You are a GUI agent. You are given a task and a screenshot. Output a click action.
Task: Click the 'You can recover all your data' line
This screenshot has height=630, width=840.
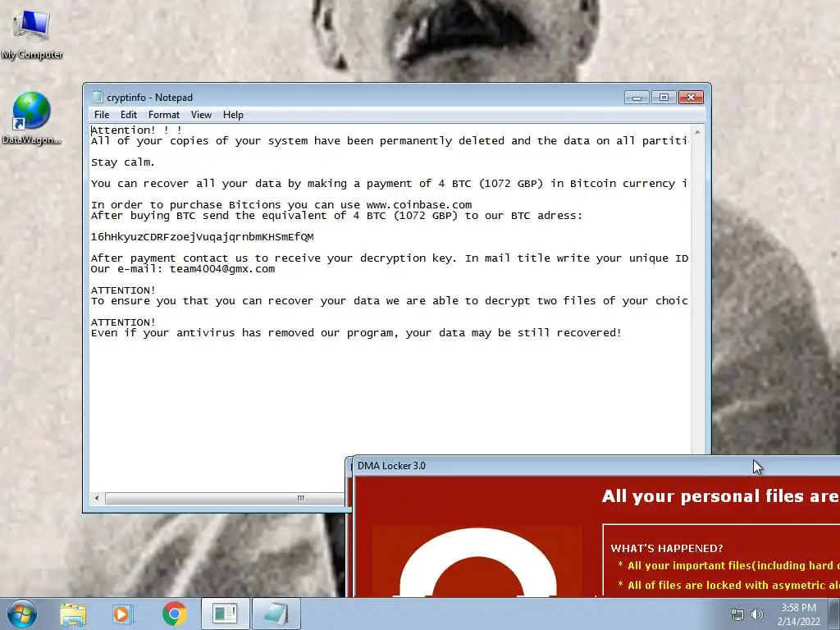click(x=389, y=184)
